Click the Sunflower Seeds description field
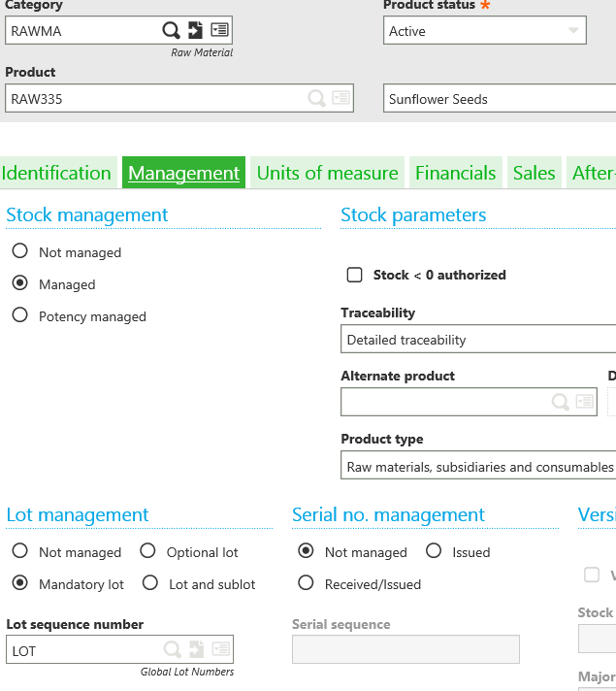Viewport: 616px width, 691px height. (500, 98)
